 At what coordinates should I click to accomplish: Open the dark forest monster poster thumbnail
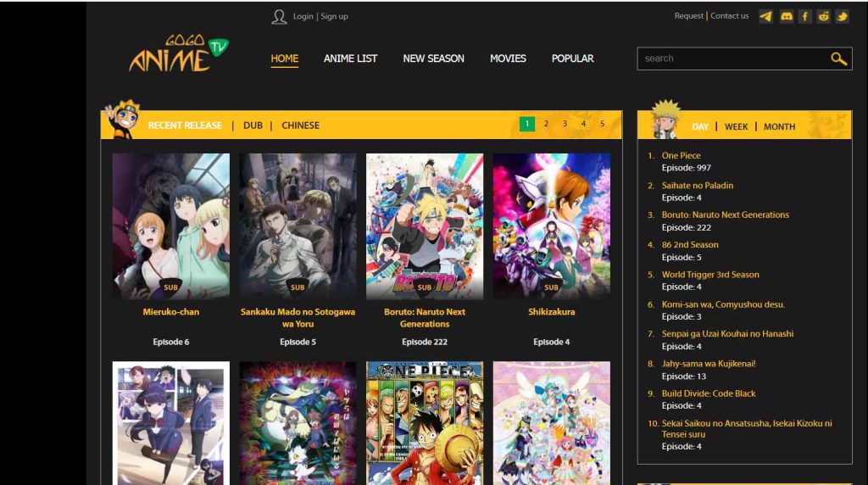[x=298, y=423]
